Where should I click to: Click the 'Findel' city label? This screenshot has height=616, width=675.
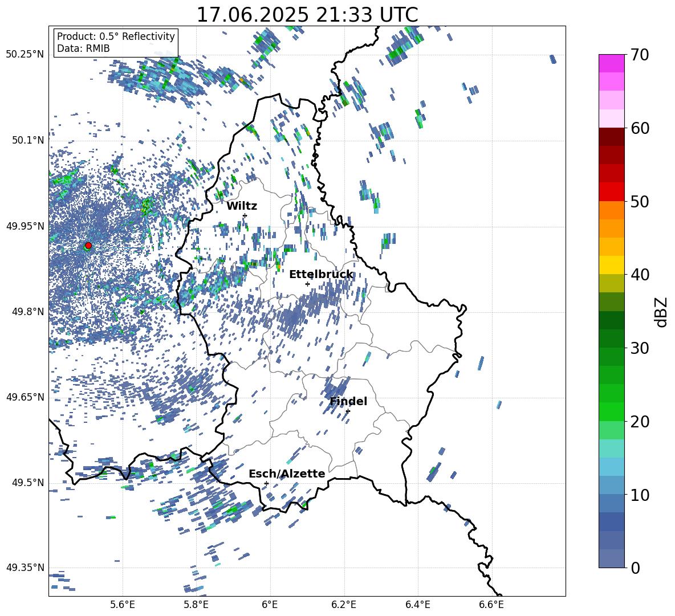348,401
